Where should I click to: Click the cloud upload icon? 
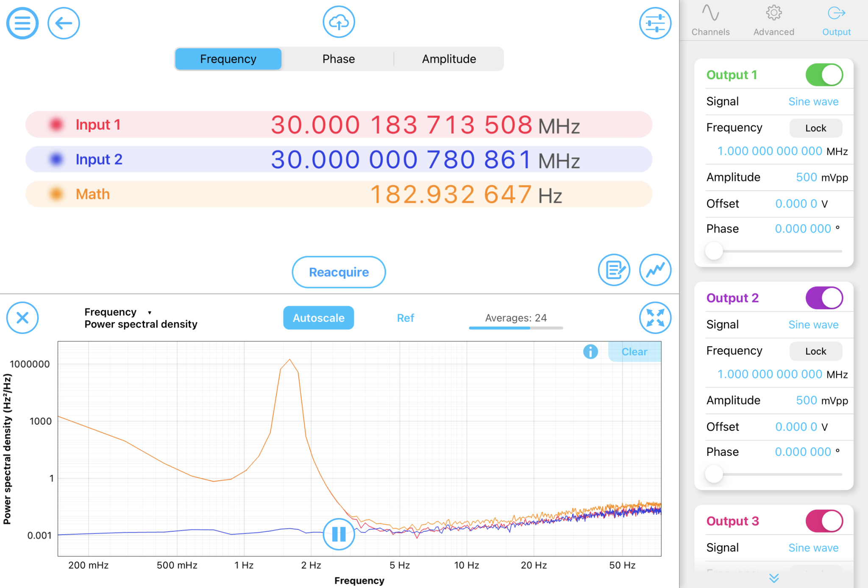[339, 22]
